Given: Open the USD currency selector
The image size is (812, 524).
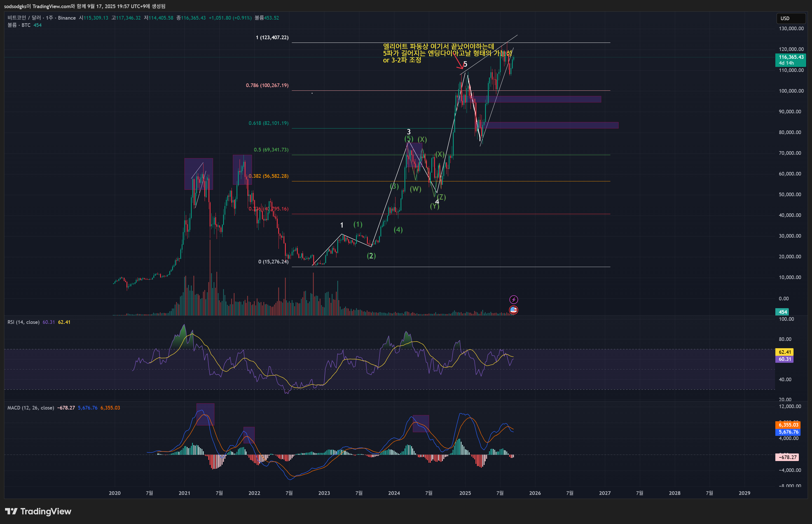Looking at the screenshot, I should [x=791, y=18].
